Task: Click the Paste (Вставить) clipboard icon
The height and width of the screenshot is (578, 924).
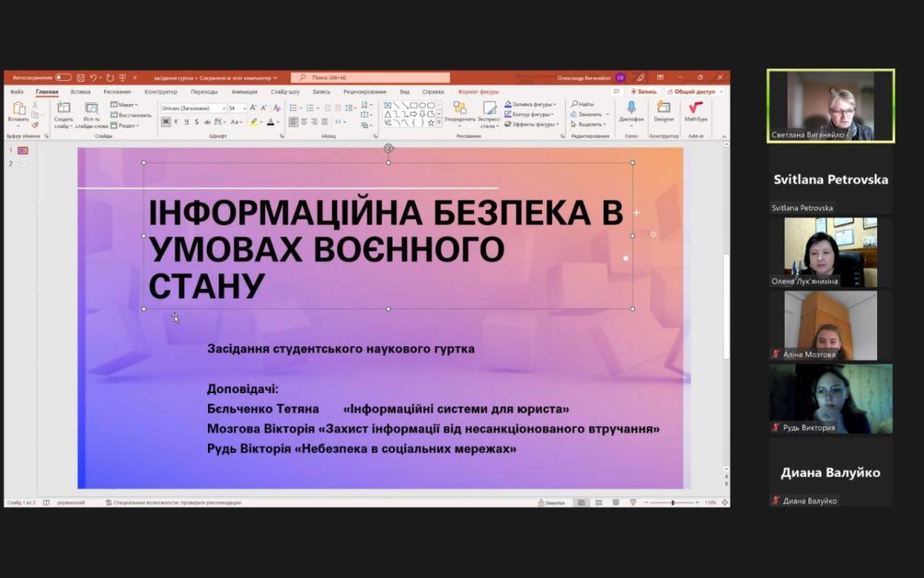Action: (x=18, y=109)
